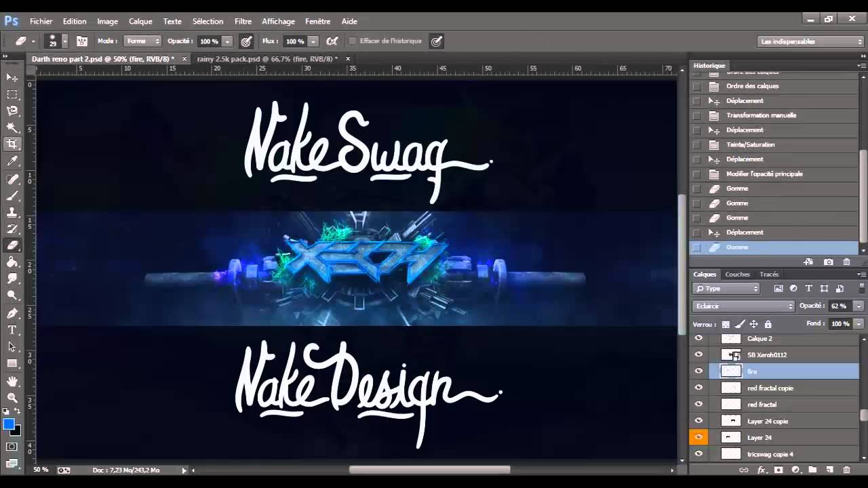Select the Eyedropper tool
Image resolution: width=868 pixels, height=488 pixels.
(12, 161)
